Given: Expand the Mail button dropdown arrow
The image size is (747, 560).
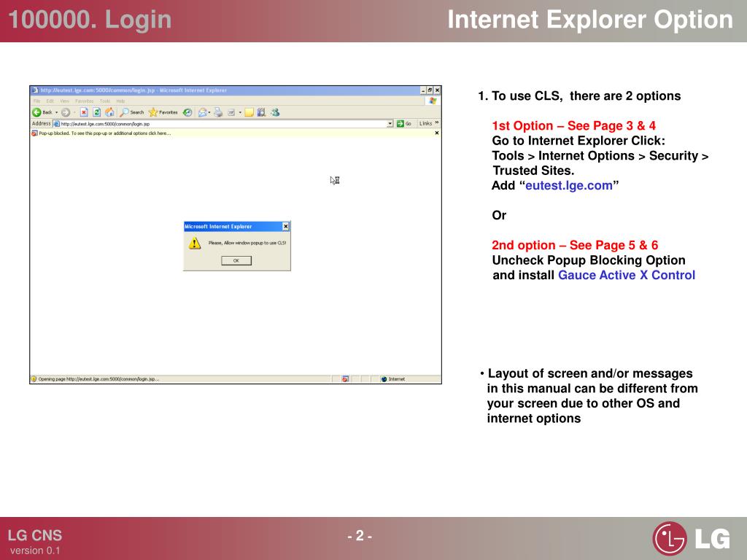Looking at the screenshot, I should (209, 112).
